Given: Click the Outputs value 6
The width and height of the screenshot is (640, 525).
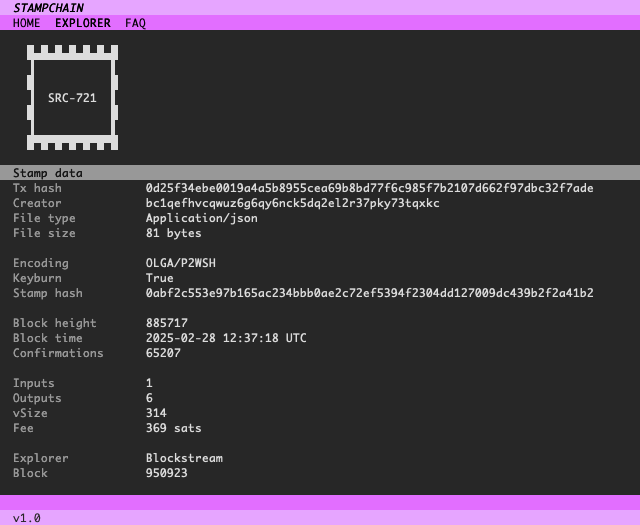Looking at the screenshot, I should coord(149,398).
